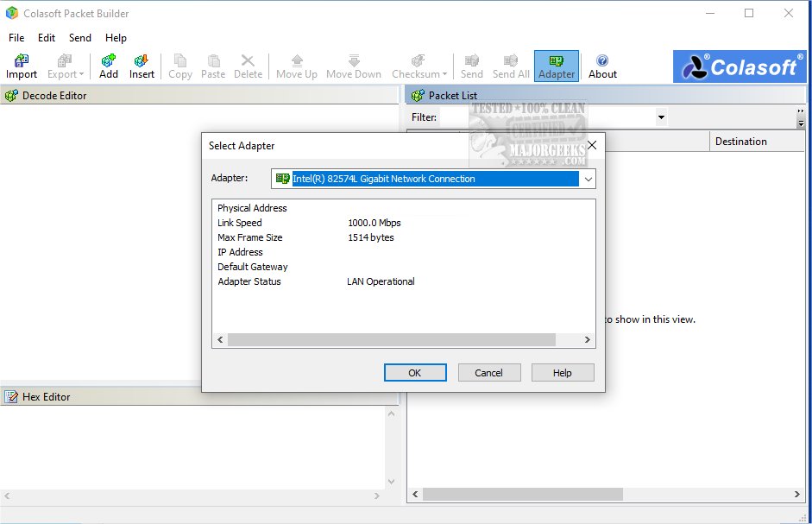Click the LAN Operational value
812x524 pixels.
pyautogui.click(x=381, y=281)
